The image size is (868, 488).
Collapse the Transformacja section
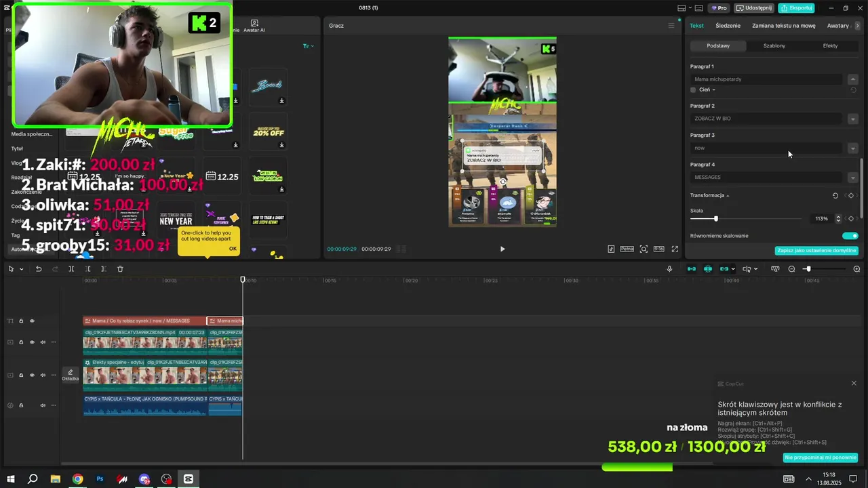[728, 195]
